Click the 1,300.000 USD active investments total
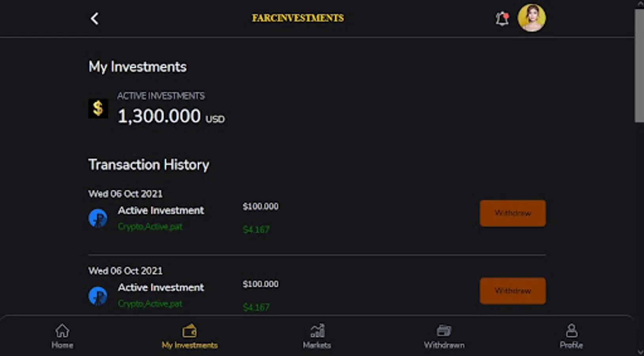Image resolution: width=644 pixels, height=356 pixels. [171, 116]
